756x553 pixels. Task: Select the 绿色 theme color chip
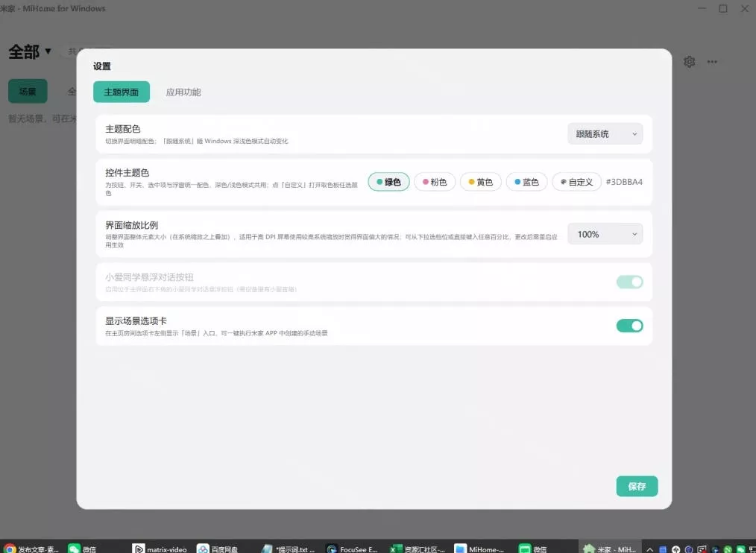pyautogui.click(x=388, y=182)
